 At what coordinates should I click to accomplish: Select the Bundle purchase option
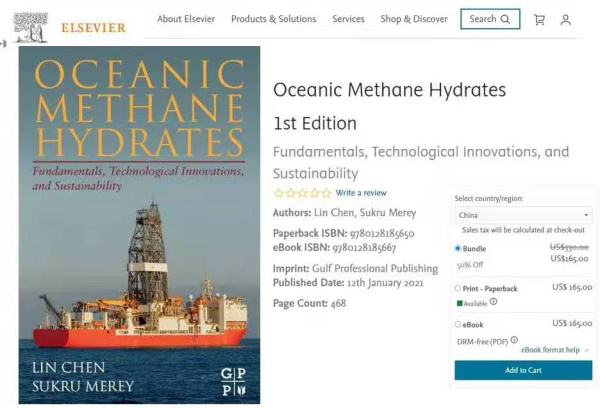point(458,248)
